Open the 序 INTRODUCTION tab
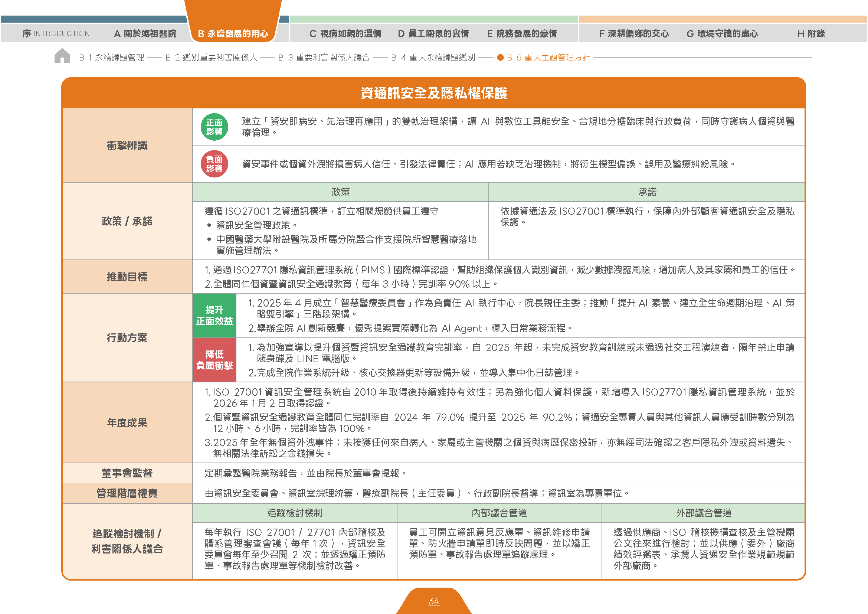Image resolution: width=868 pixels, height=614 pixels. tap(56, 34)
